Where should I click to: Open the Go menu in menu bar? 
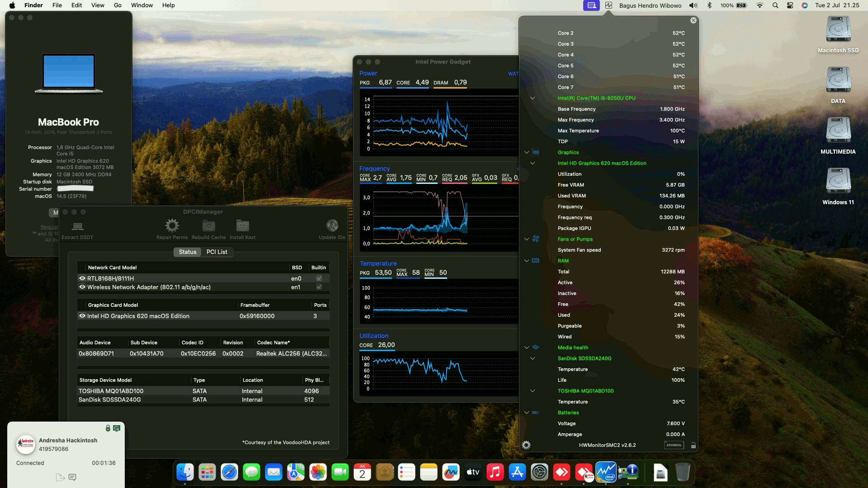click(118, 5)
